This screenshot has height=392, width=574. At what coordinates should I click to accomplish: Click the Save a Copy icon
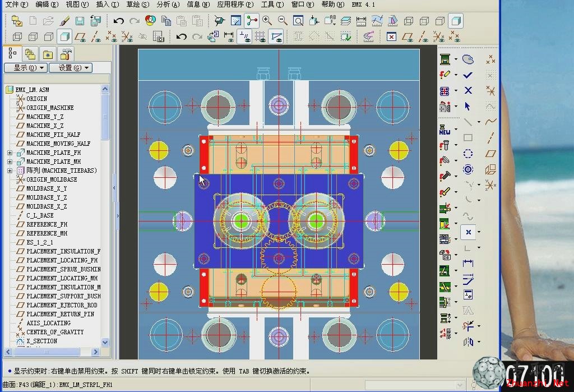click(x=95, y=21)
